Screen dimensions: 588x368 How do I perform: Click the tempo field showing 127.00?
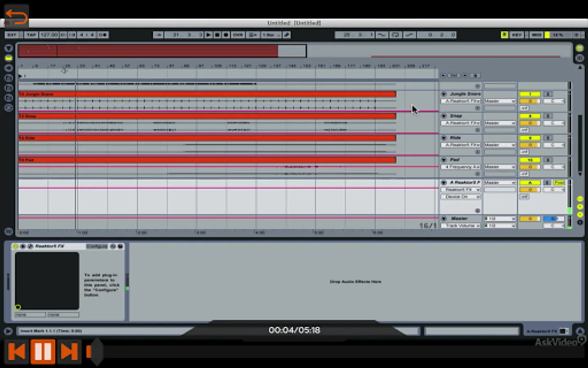click(x=49, y=35)
